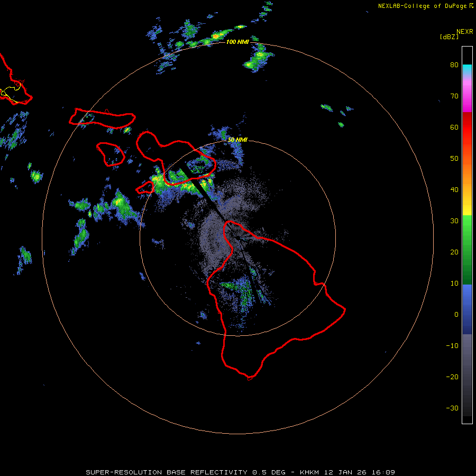Click the [dBZ] unit label
The height and width of the screenshot is (476, 476).
click(449, 36)
